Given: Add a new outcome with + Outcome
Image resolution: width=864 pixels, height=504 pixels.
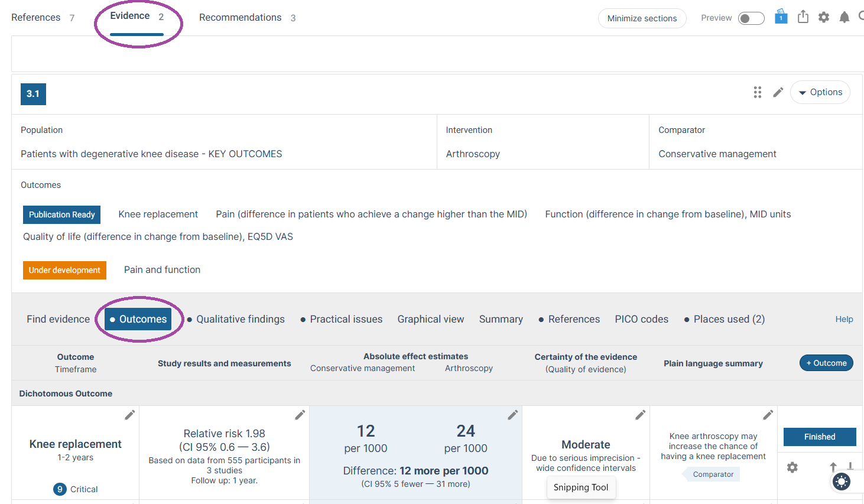Looking at the screenshot, I should pos(826,363).
